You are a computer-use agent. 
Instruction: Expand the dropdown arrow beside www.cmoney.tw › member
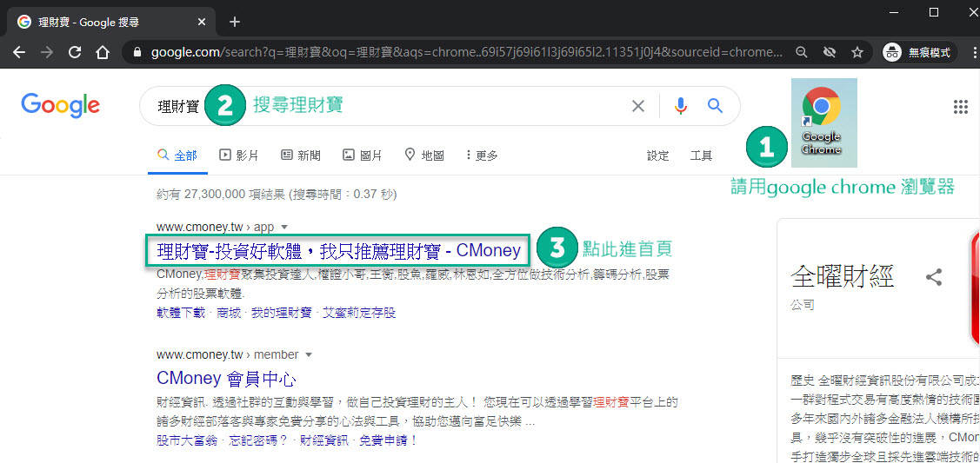pyautogui.click(x=309, y=355)
